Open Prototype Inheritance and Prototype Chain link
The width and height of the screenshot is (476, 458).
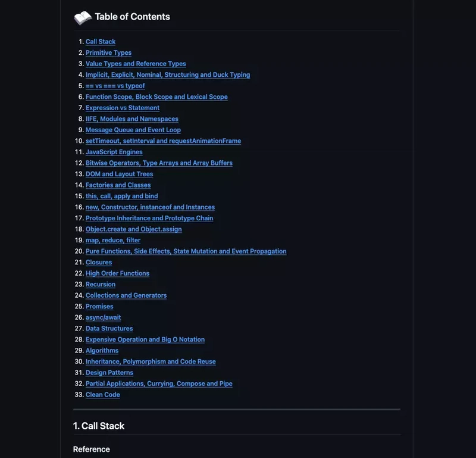[x=149, y=218]
